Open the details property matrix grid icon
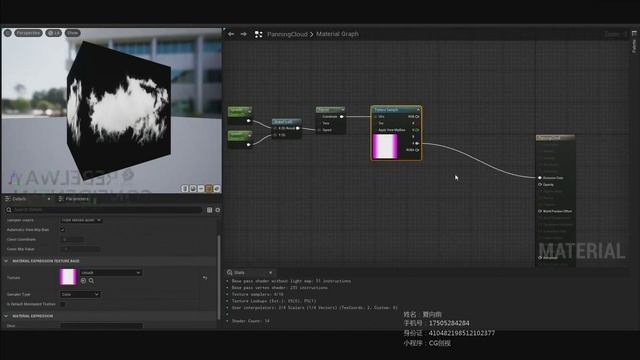Screen dimensions: 640x360 pyautogui.click(x=209, y=210)
